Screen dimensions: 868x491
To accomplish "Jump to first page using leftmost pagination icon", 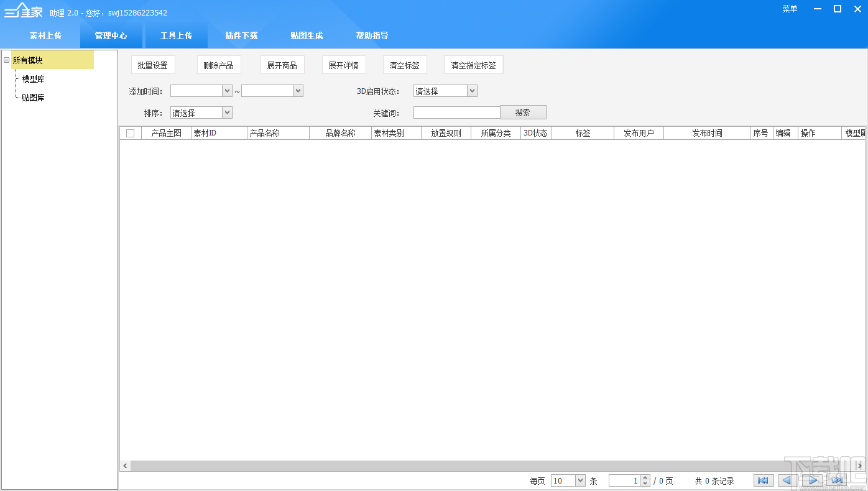I will coord(764,480).
